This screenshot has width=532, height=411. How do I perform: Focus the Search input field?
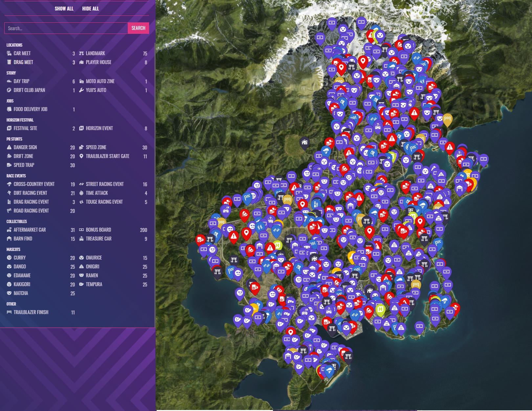tap(66, 28)
